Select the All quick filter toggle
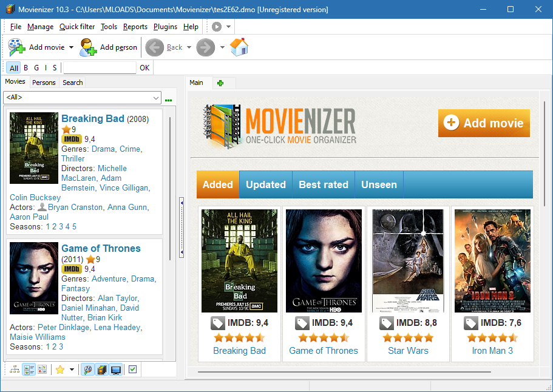The height and width of the screenshot is (392, 553). coord(14,68)
